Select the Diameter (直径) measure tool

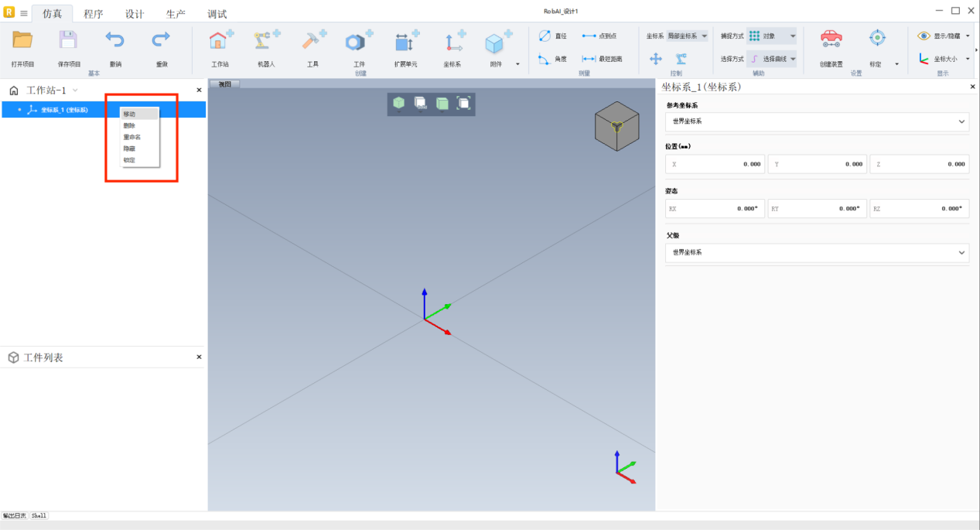pos(552,36)
